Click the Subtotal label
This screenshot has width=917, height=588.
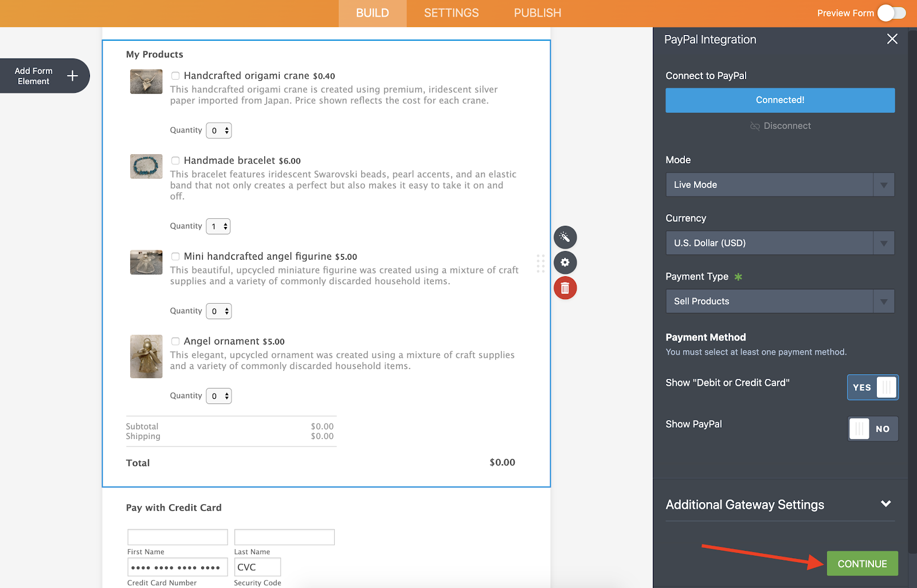click(x=142, y=426)
